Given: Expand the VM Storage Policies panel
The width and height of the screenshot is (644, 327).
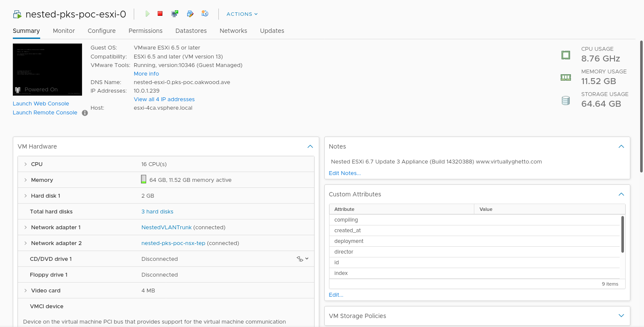Looking at the screenshot, I should tap(621, 316).
